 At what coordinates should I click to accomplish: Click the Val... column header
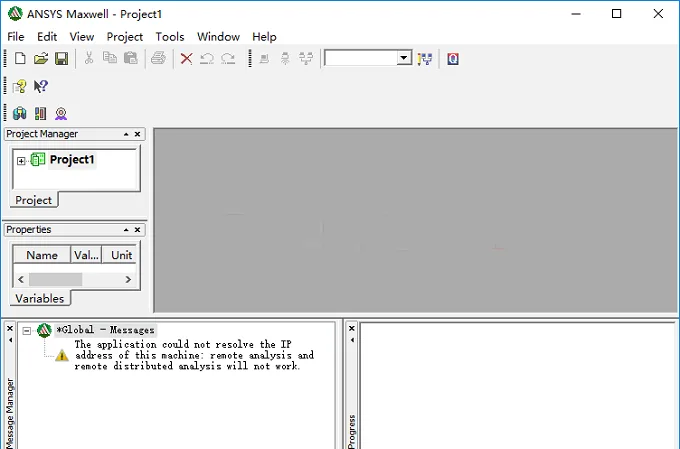click(x=86, y=255)
